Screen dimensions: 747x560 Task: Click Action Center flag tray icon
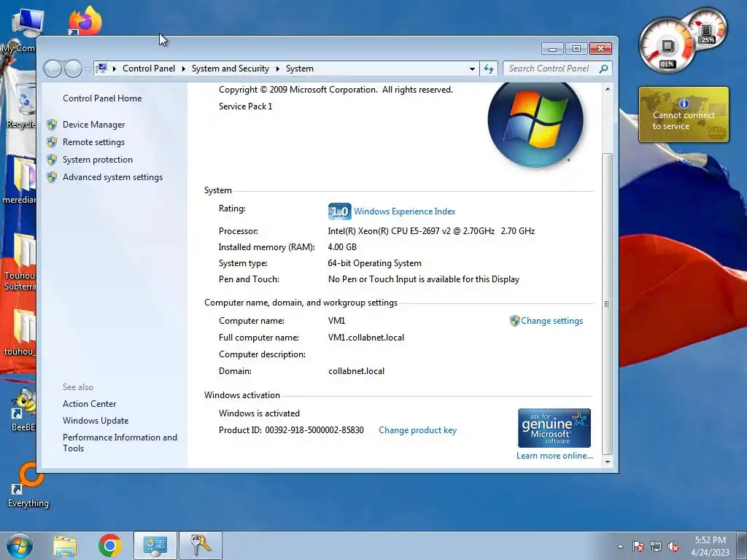point(638,547)
